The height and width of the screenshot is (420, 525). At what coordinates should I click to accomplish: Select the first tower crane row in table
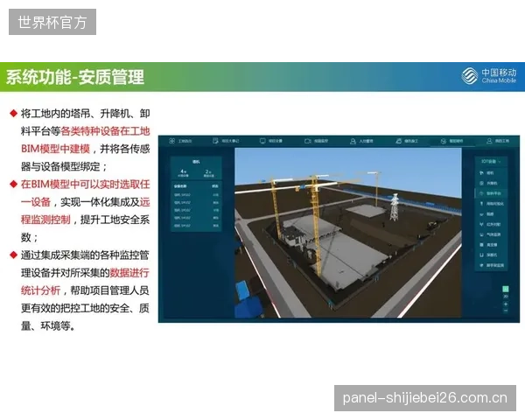[x=196, y=195]
